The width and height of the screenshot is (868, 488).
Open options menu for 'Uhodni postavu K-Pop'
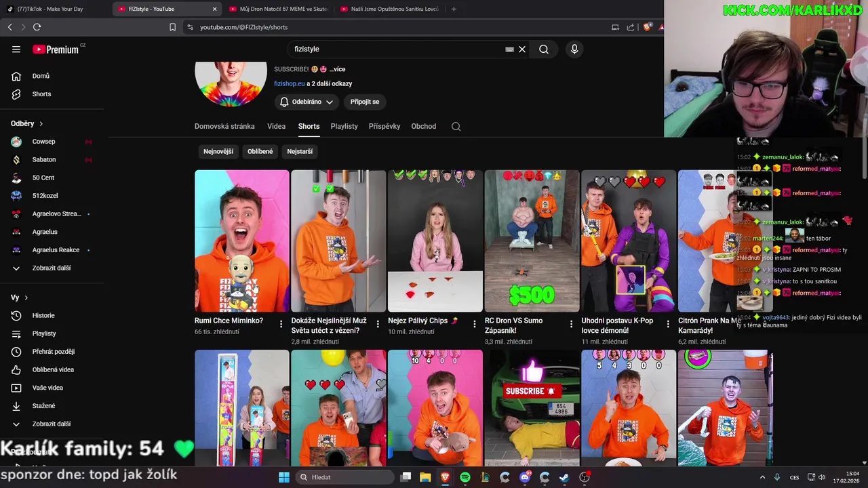tap(668, 324)
